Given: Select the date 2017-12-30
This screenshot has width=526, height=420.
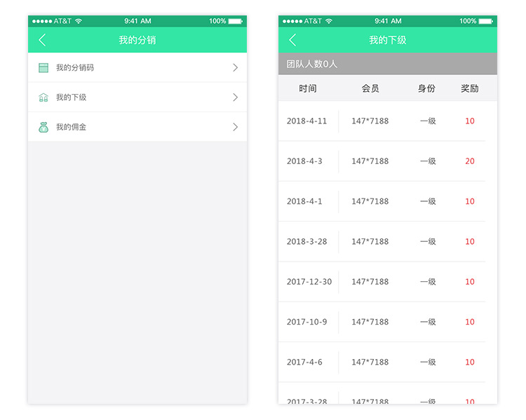Looking at the screenshot, I should pos(309,282).
